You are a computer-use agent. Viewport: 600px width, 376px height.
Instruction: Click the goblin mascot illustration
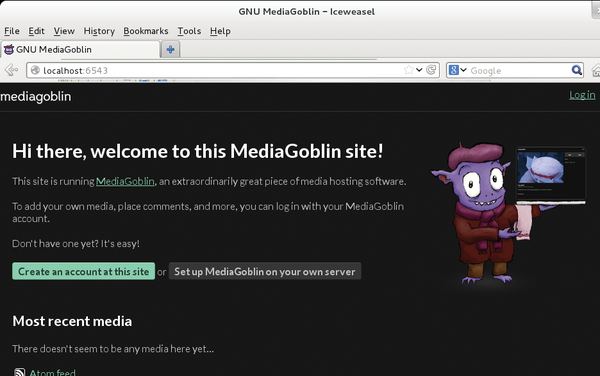point(508,214)
